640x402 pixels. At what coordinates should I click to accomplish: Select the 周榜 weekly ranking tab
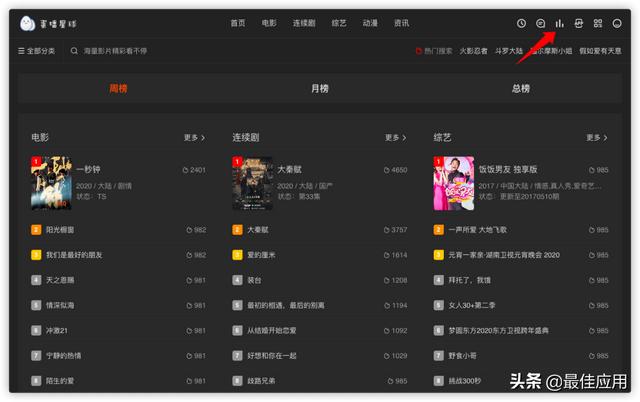118,88
